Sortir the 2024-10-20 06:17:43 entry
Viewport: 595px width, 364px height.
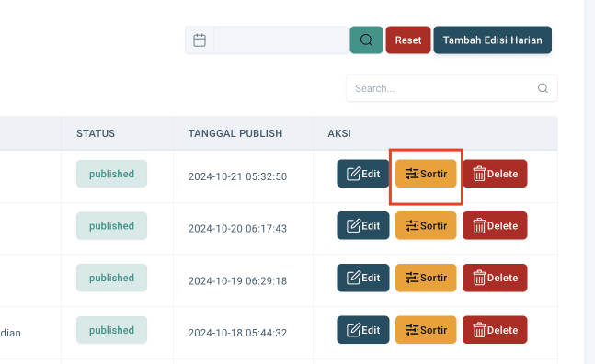coord(426,225)
